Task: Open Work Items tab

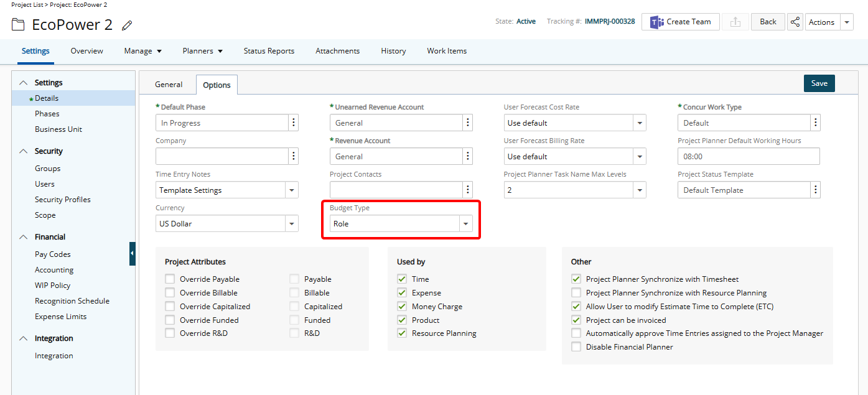Action: click(447, 51)
